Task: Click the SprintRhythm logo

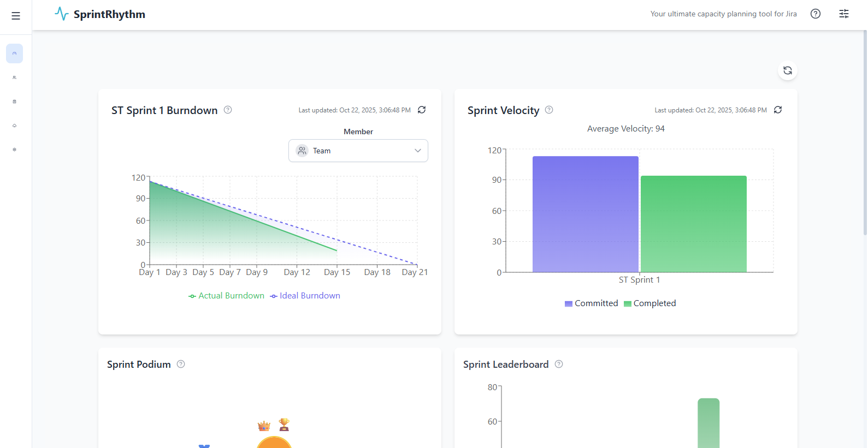Action: click(x=100, y=14)
